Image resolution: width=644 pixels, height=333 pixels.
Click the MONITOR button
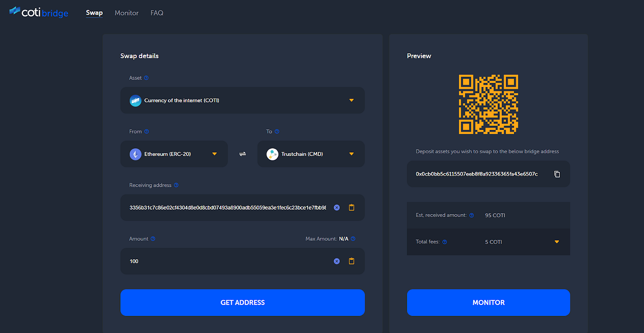488,303
